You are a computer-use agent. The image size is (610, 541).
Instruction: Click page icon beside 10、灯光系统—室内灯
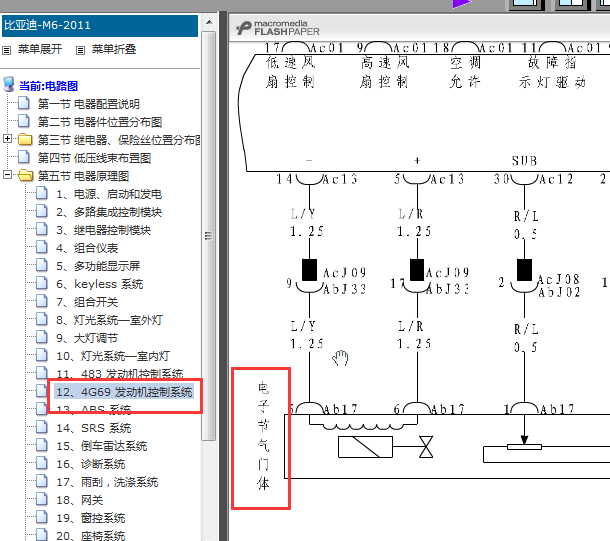42,355
